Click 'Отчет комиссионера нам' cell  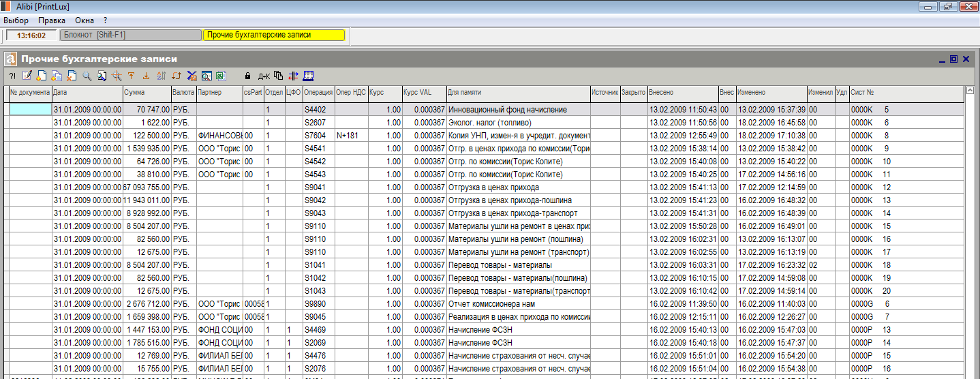tap(518, 304)
